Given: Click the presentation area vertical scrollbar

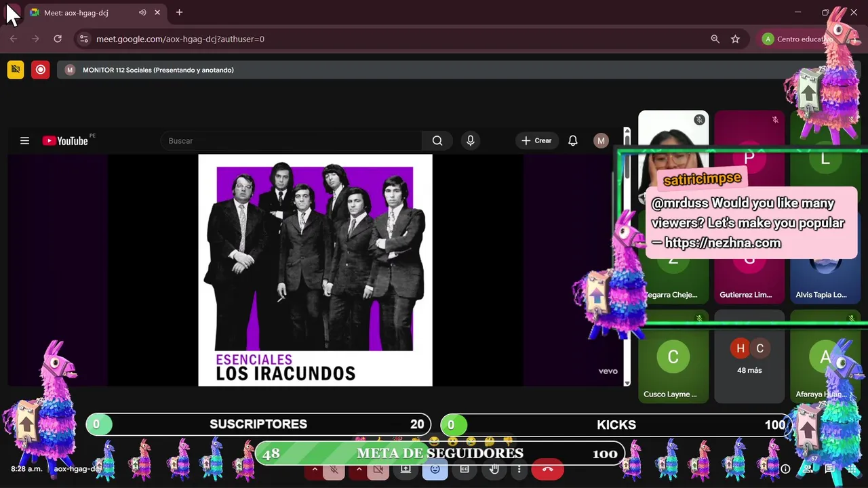Looking at the screenshot, I should click(x=627, y=258).
